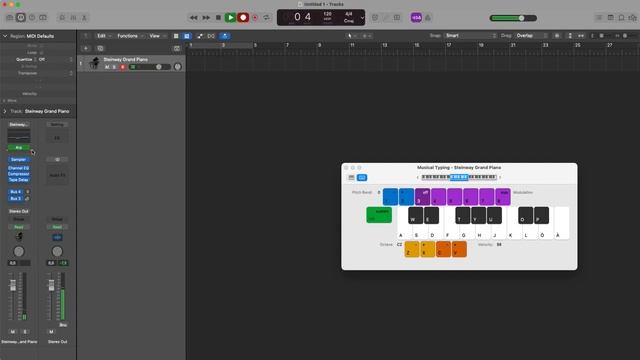
Task: Click the Steinway Grand Piano track icon
Action: [95, 63]
